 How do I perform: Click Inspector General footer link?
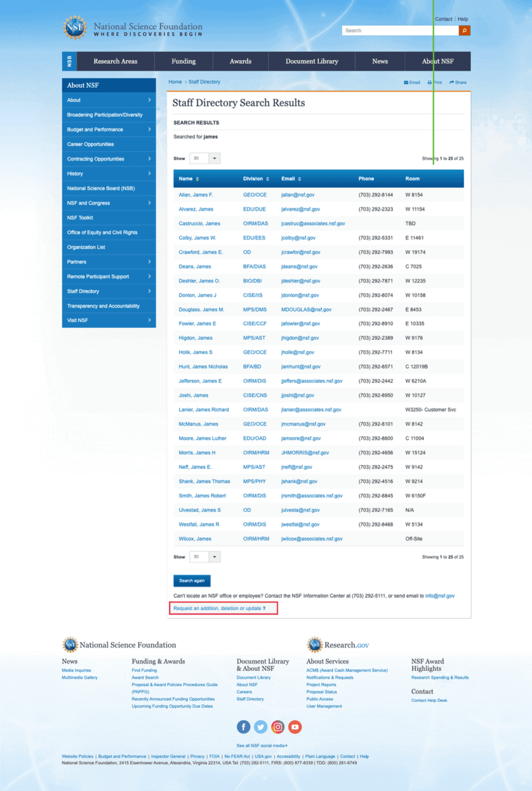tap(168, 756)
